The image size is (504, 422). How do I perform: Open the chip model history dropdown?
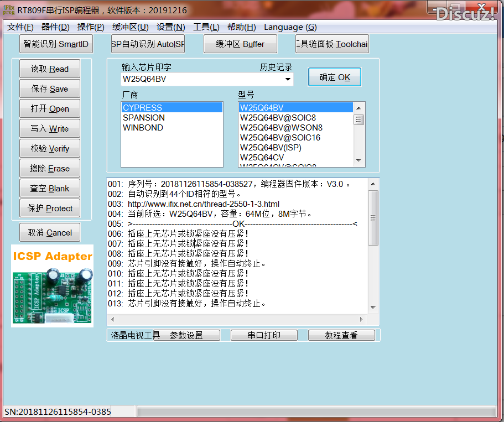tap(288, 79)
